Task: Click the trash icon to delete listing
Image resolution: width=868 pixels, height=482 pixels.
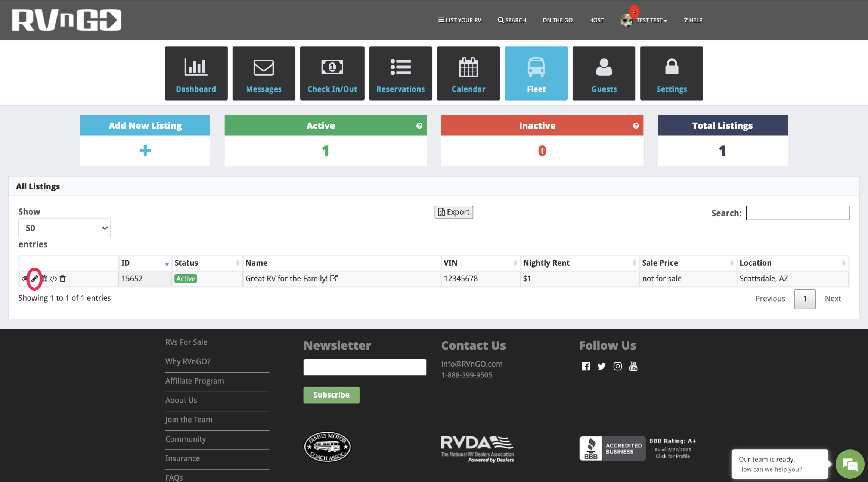Action: pyautogui.click(x=63, y=279)
